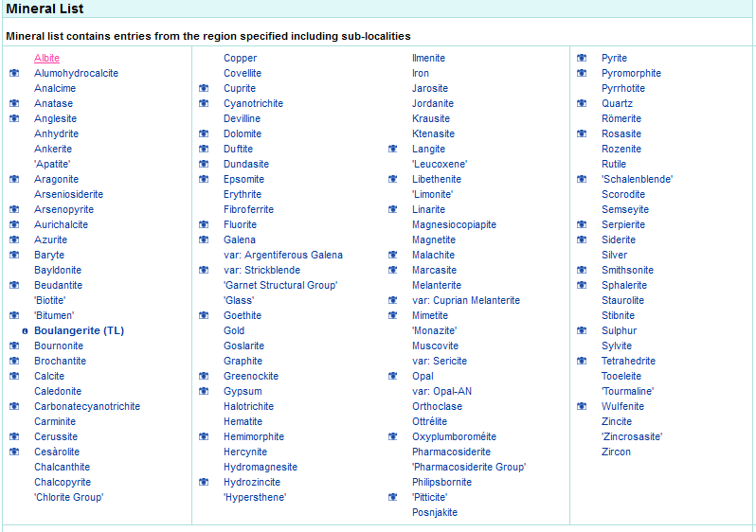The height and width of the screenshot is (532, 756).
Task: Open the 'Pharmacosiderite Group' link
Action: [468, 468]
